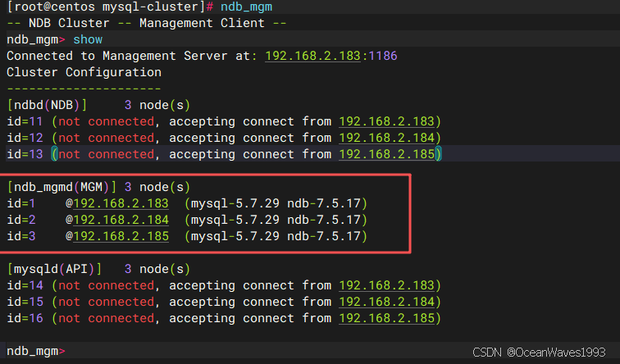Click the management server IP 192.168.2.183 link

point(312,56)
